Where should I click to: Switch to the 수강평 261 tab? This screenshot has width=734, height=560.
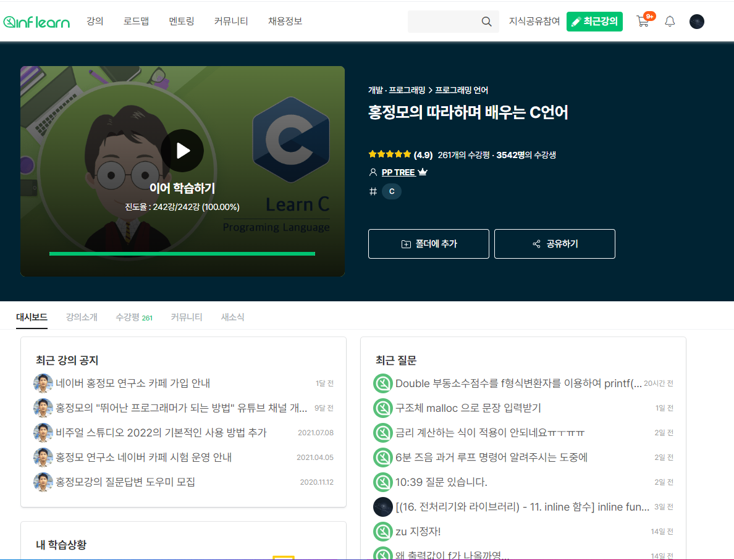134,317
